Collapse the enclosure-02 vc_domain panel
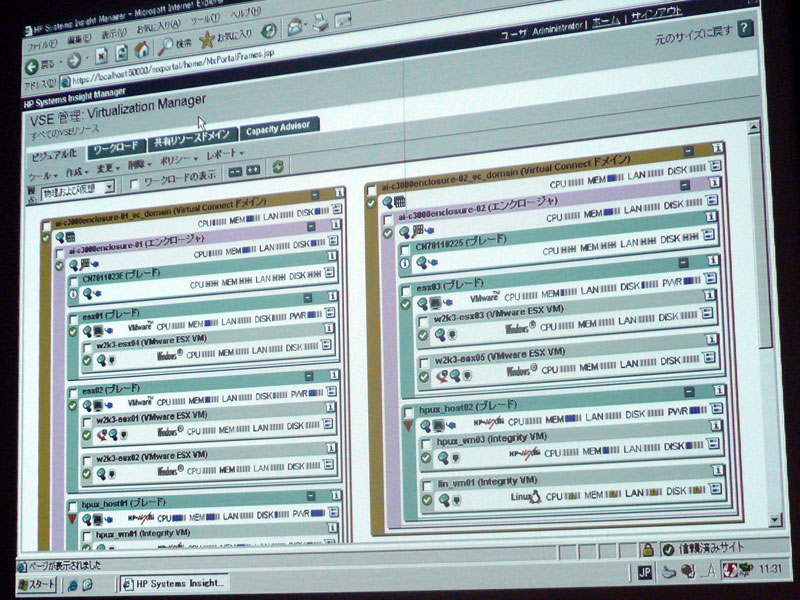This screenshot has height=600, width=800. point(688,152)
